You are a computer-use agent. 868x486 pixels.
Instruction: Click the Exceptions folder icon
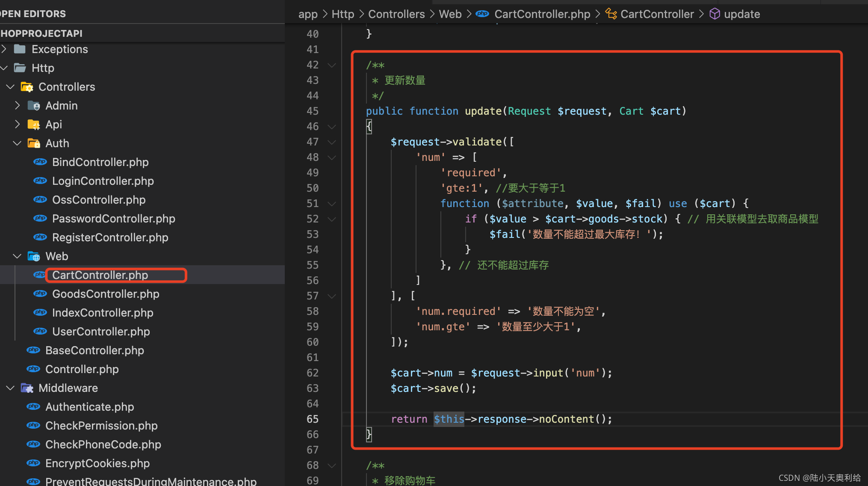point(20,49)
